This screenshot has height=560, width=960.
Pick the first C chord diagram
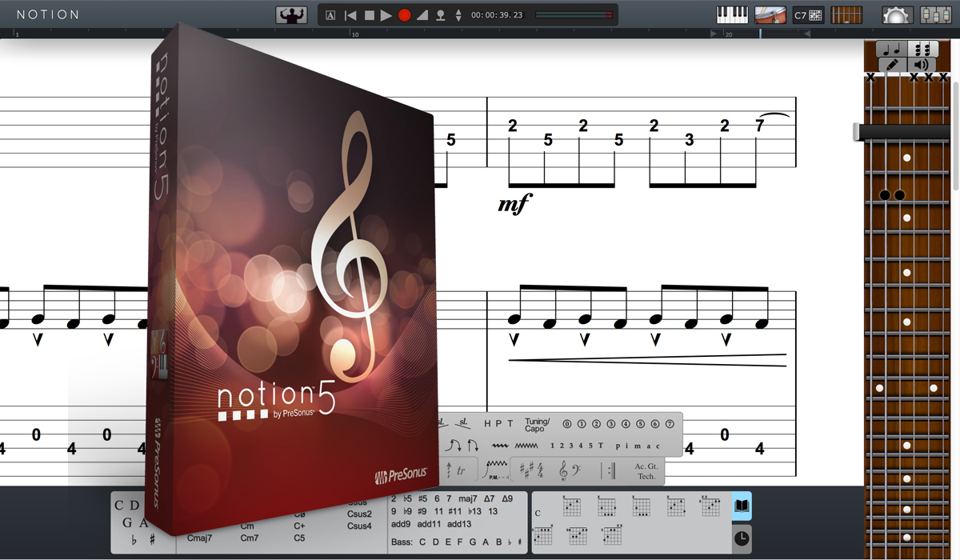[571, 507]
